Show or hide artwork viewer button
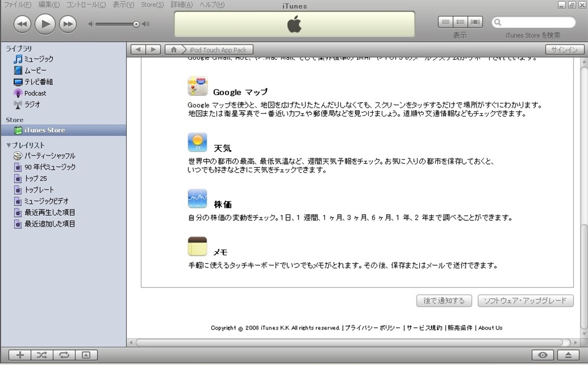 (x=86, y=355)
